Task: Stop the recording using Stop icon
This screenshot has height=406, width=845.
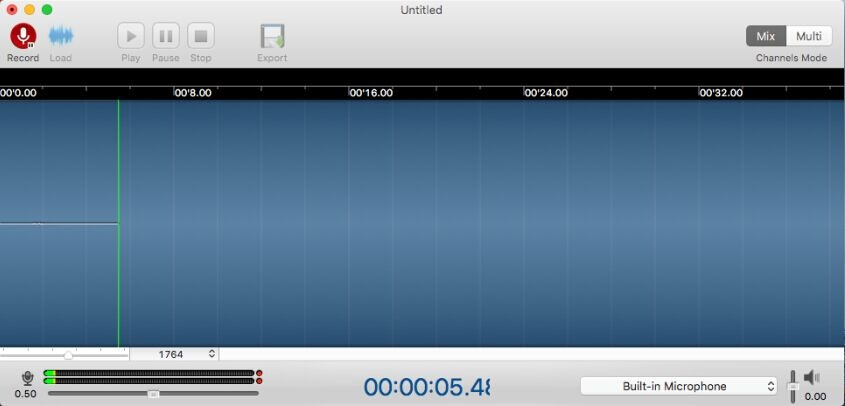Action: coord(201,36)
